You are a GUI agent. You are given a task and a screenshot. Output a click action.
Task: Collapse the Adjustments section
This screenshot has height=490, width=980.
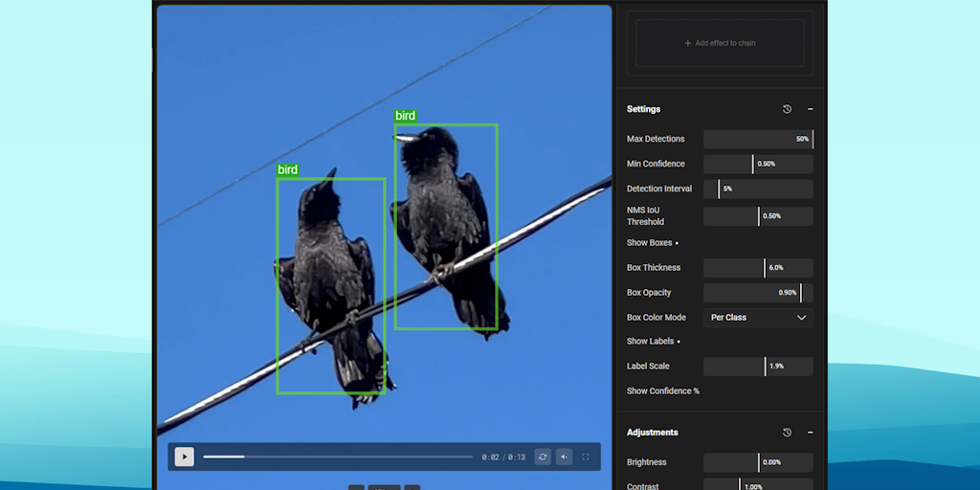pos(810,433)
